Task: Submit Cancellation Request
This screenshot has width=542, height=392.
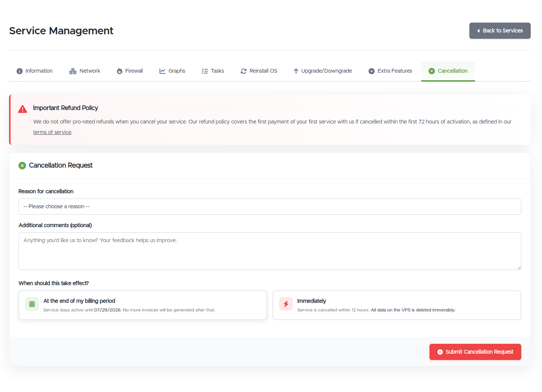Action: (x=475, y=352)
